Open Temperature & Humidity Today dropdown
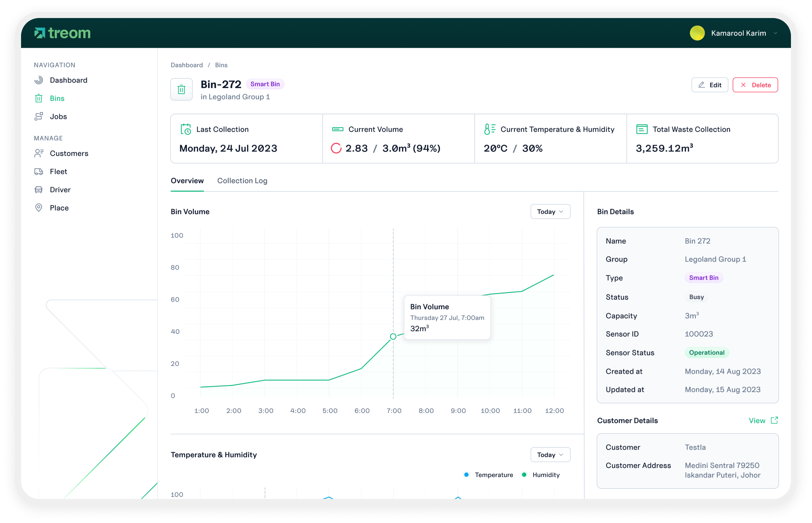 tap(550, 455)
